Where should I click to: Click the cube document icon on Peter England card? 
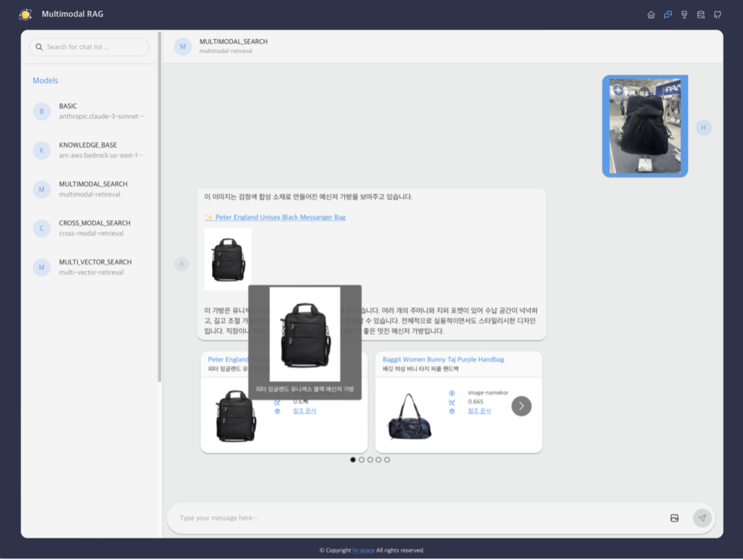coord(277,411)
